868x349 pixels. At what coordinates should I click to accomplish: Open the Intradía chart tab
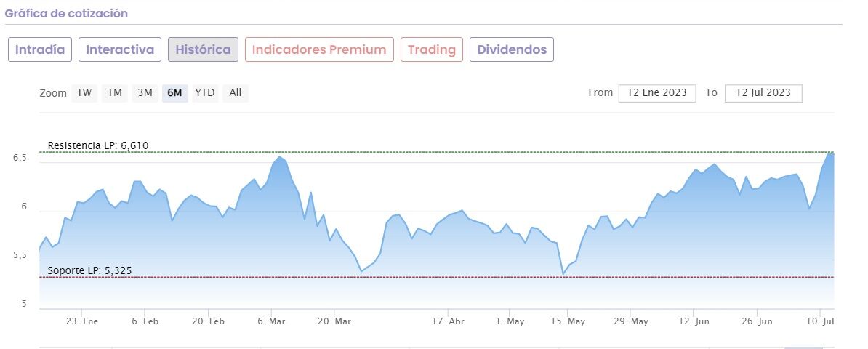pyautogui.click(x=40, y=49)
